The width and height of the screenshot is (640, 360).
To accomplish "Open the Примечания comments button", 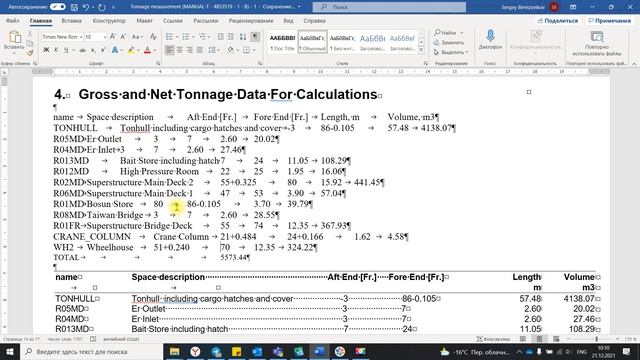I will tap(609, 20).
